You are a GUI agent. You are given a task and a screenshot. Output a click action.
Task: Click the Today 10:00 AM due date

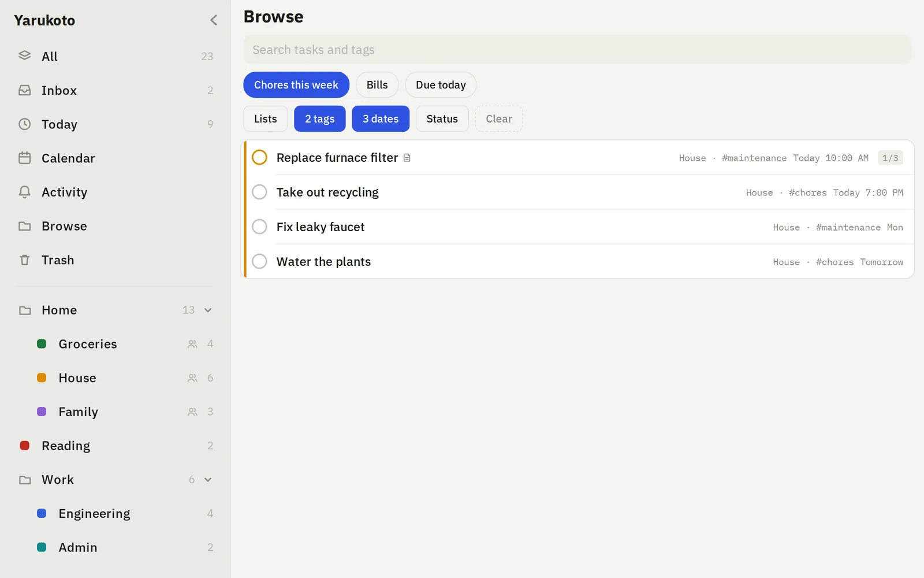(x=830, y=158)
